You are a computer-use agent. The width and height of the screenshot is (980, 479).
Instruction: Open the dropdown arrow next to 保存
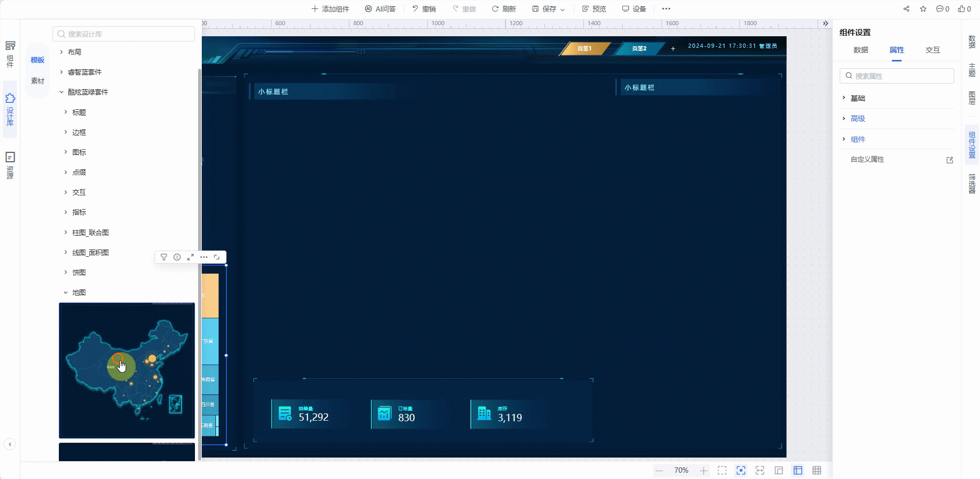(563, 9)
